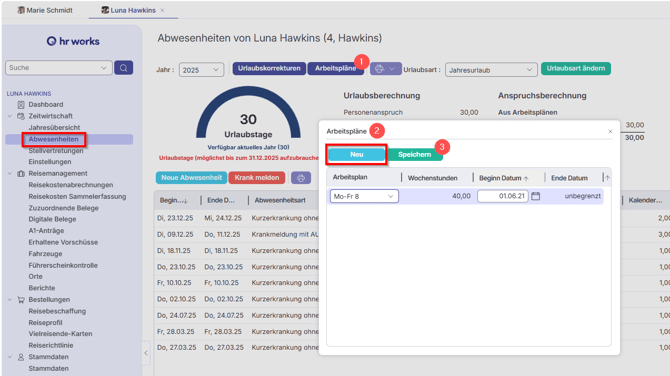This screenshot has width=670, height=376.
Task: Open Berichte in sidebar
Action: coord(42,288)
